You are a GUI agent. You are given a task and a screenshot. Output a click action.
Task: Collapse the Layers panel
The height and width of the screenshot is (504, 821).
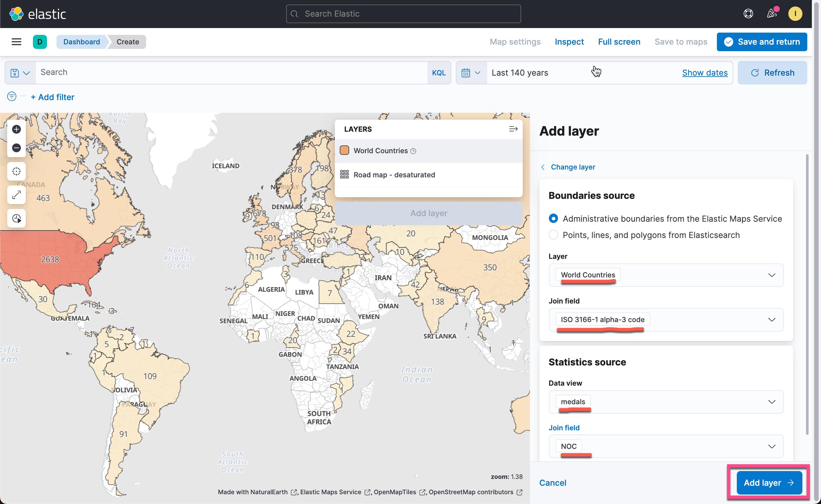click(513, 129)
